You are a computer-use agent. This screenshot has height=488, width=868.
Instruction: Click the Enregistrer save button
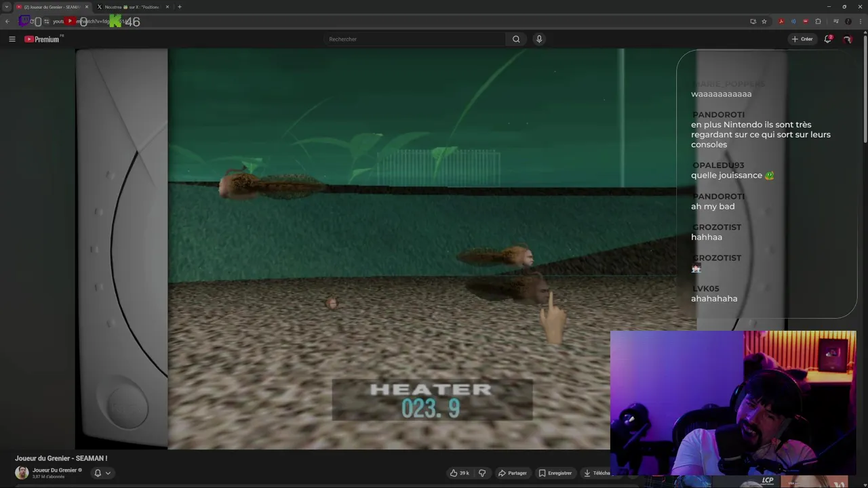(x=555, y=473)
